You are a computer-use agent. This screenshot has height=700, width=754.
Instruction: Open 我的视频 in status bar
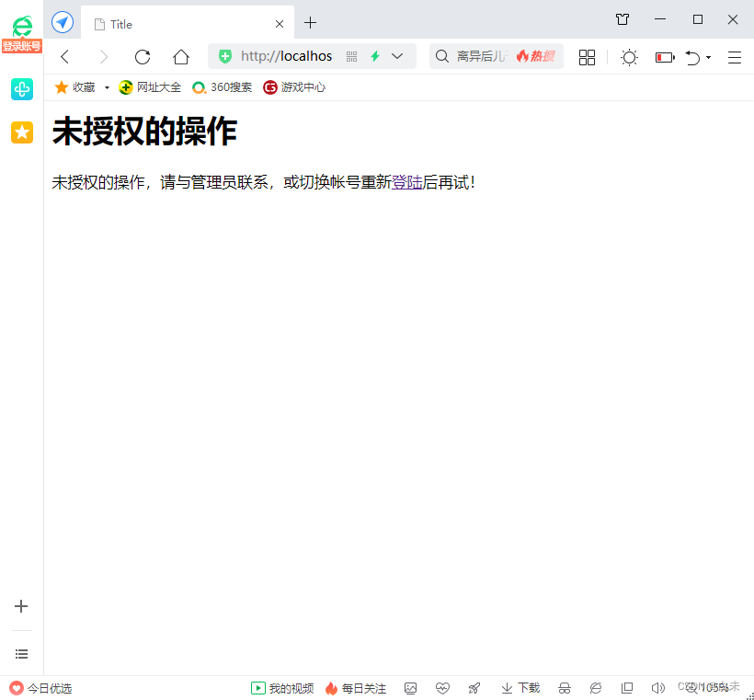282,688
